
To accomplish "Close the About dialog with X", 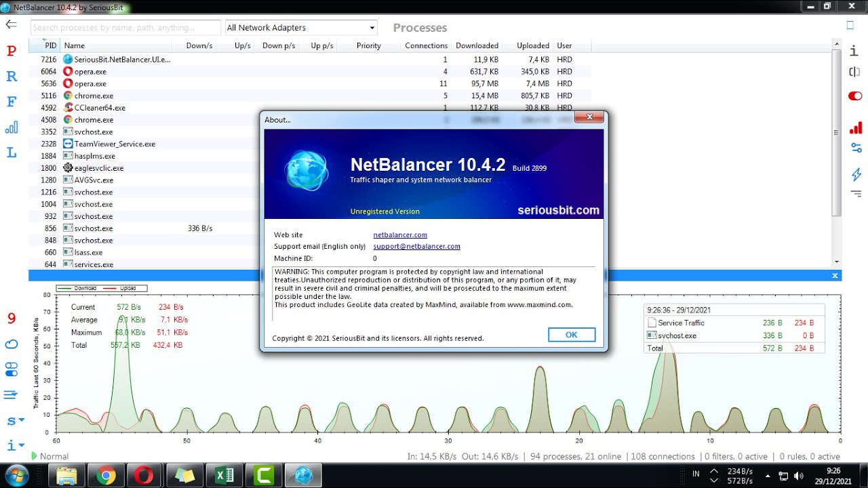I will (x=589, y=117).
